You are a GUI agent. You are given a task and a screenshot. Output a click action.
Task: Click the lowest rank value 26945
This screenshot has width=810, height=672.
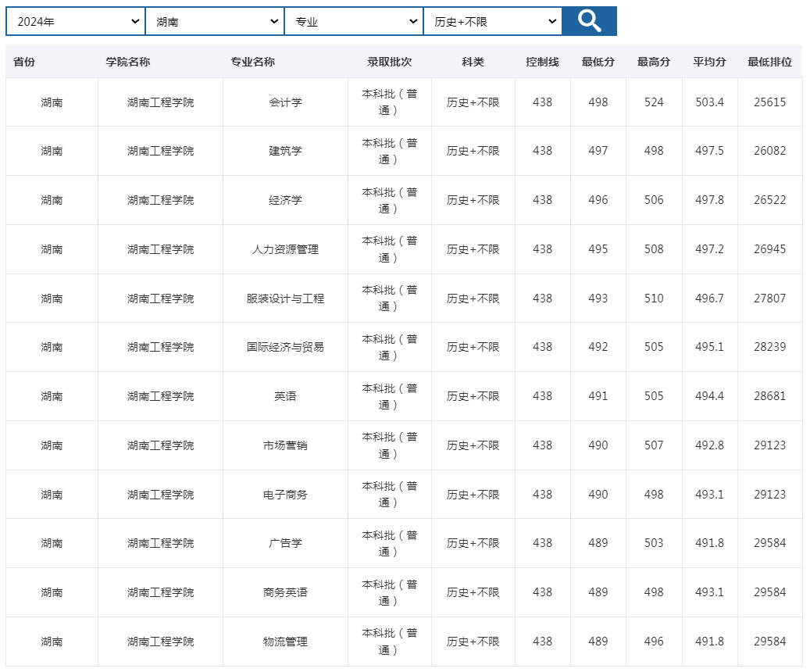point(769,249)
